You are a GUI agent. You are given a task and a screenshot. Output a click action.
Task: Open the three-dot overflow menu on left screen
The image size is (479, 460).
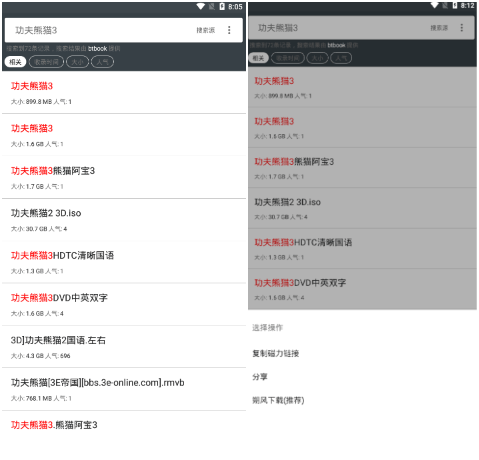pyautogui.click(x=229, y=30)
